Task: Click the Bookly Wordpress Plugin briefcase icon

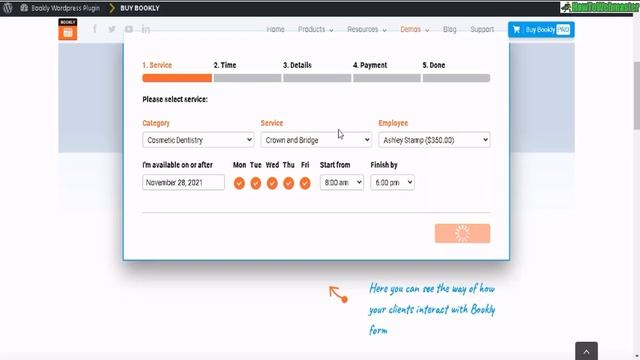Action: [24, 8]
